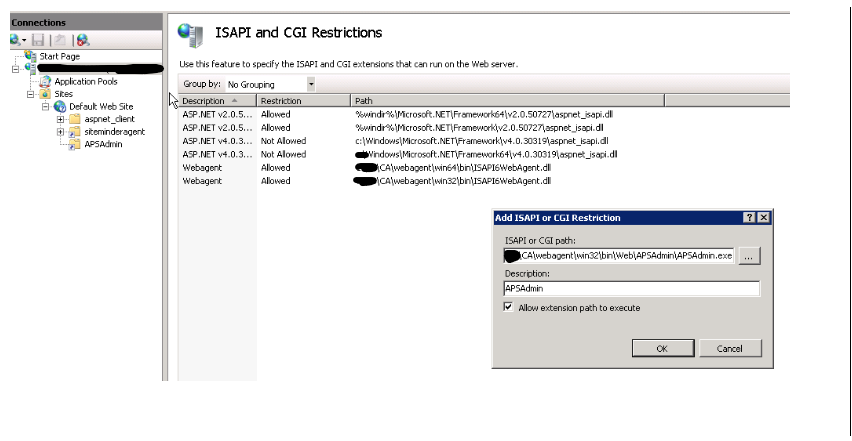Image resolution: width=852 pixels, height=441 pixels.
Task: Collapse the Sites node
Action: pyautogui.click(x=31, y=94)
